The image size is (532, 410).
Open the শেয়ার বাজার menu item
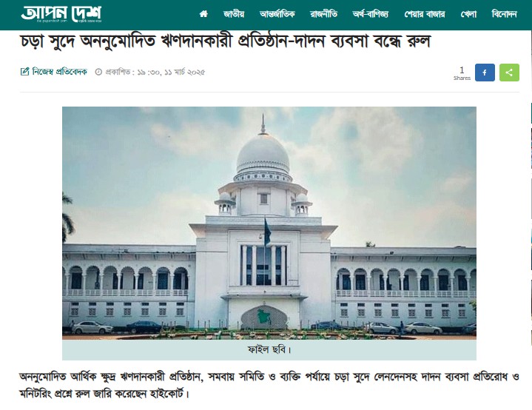(x=425, y=14)
